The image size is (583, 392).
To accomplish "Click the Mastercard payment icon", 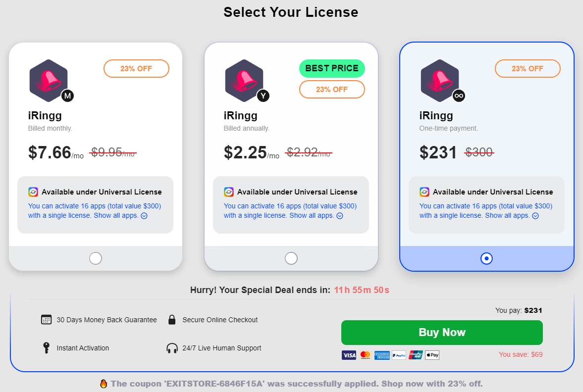I will [366, 355].
